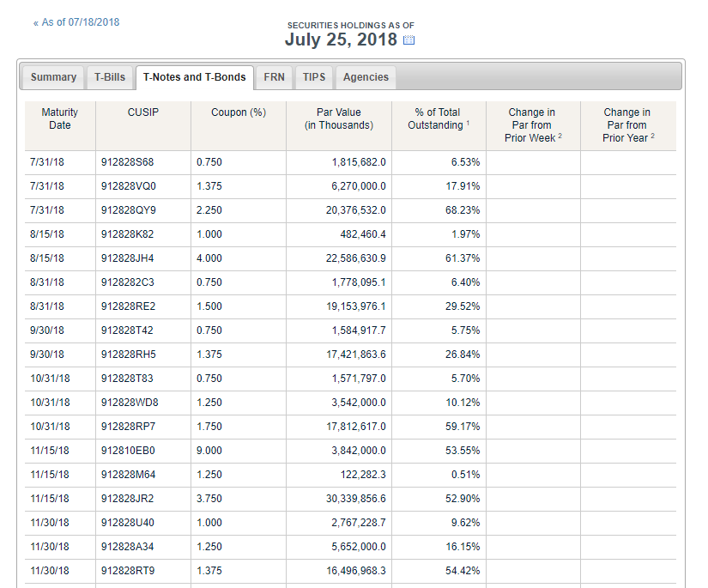Click the July 25, 2018 date heading
Viewport: 708px width, 588px height.
341,39
